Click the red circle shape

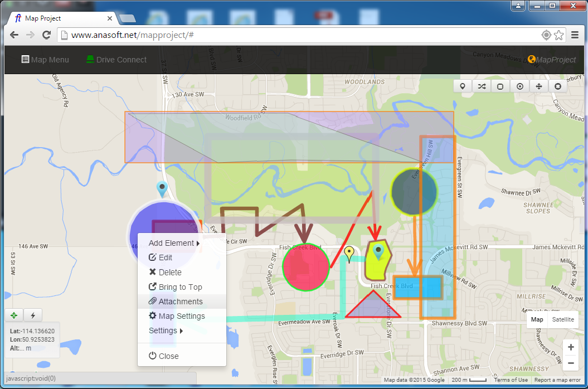(x=306, y=268)
